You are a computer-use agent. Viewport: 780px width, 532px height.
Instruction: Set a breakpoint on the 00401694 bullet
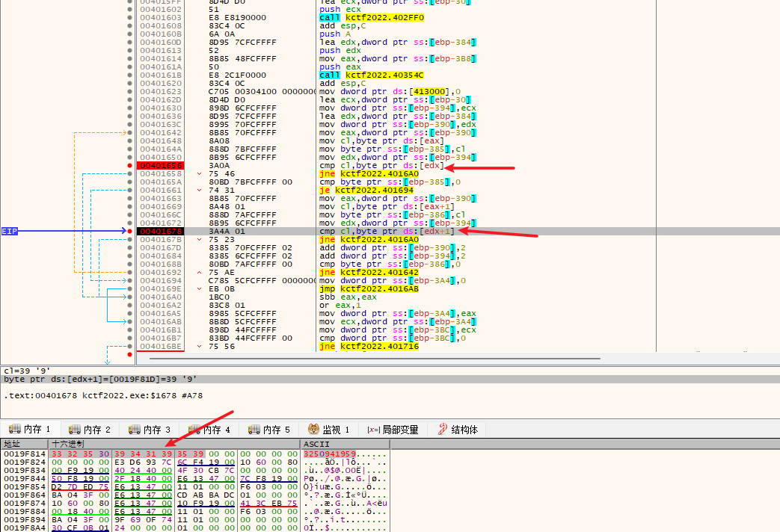click(131, 281)
